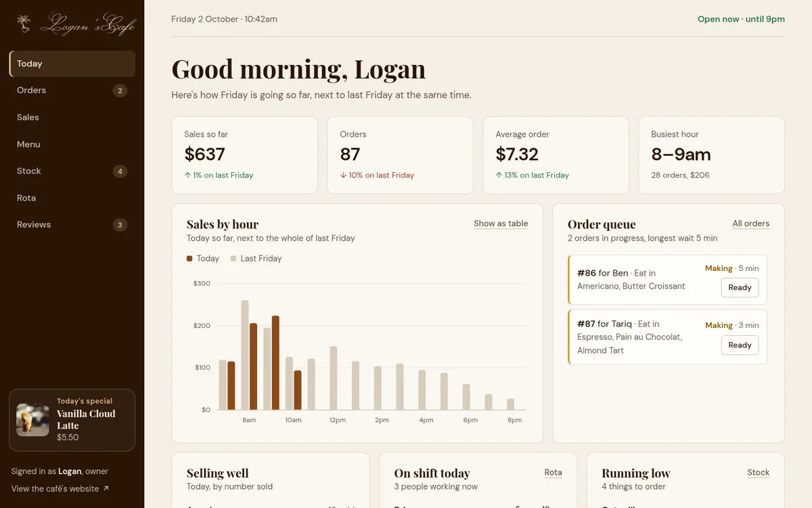Click the Stock badge showing 4
The width and height of the screenshot is (812, 508).
pos(120,171)
